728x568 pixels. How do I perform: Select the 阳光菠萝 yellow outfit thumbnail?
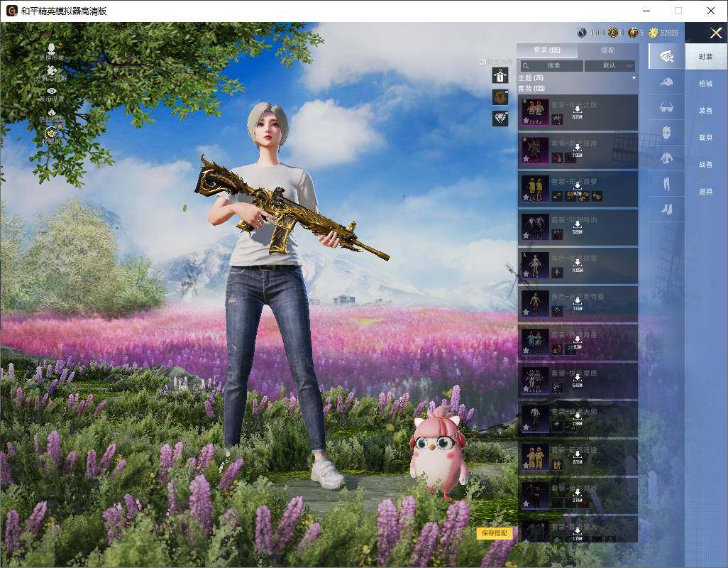pyautogui.click(x=535, y=189)
